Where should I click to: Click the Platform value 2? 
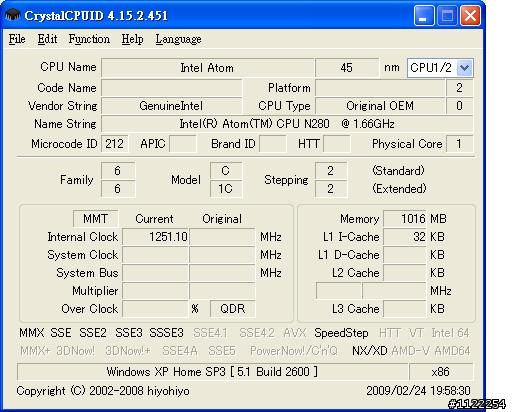point(459,88)
